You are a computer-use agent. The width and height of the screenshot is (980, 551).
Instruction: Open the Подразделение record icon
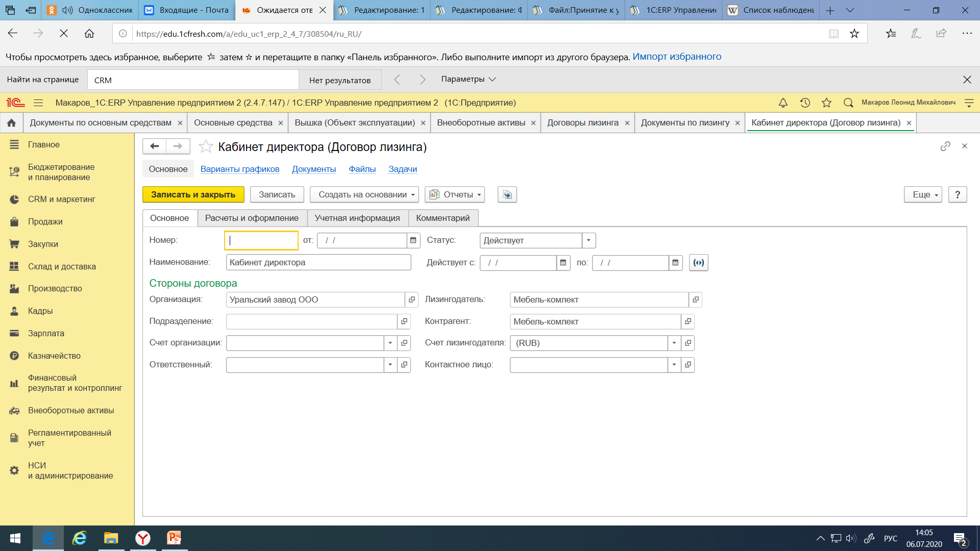[404, 322]
